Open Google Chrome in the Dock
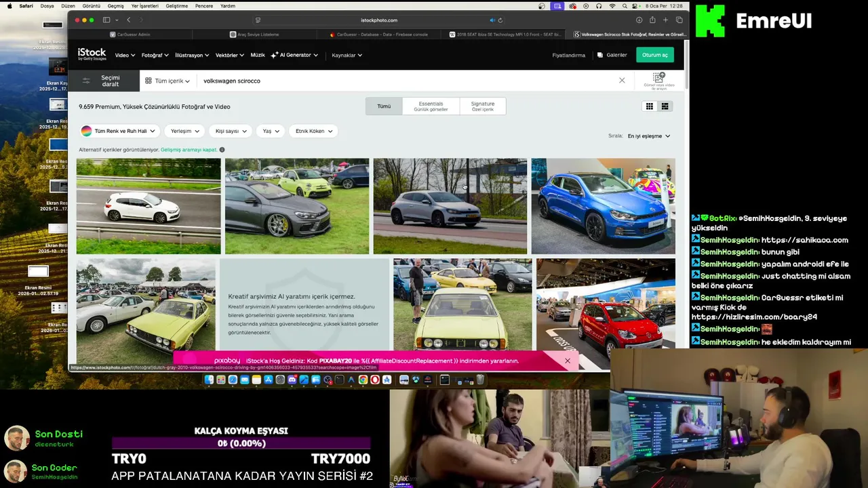This screenshot has width=868, height=488. [363, 380]
